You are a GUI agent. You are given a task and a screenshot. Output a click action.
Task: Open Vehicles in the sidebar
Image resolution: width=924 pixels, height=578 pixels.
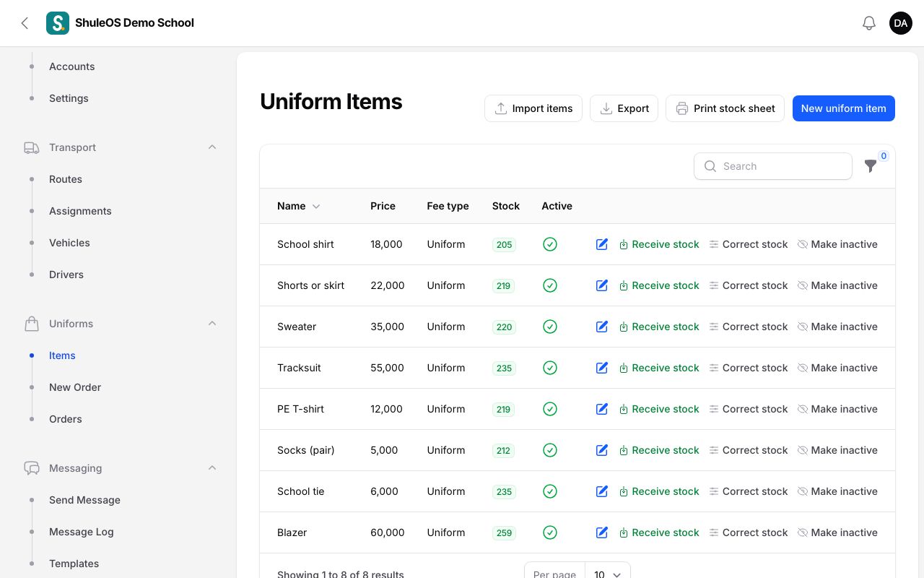(69, 243)
